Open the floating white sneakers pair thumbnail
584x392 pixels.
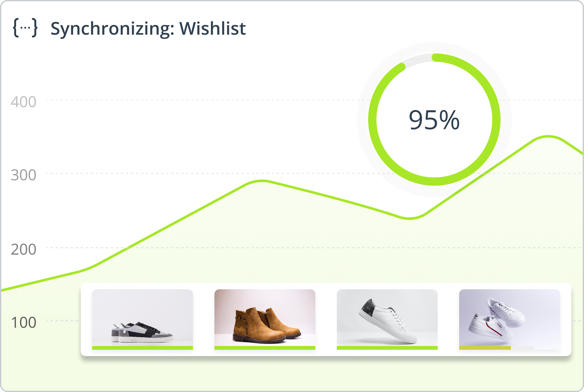(x=510, y=318)
